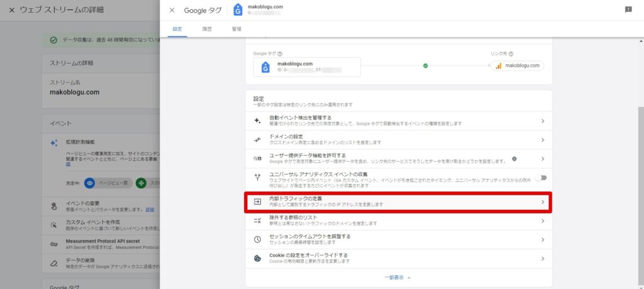This screenshot has width=644, height=289.
Task: Click the cookie icon for Cookie の設定
Action: pyautogui.click(x=257, y=259)
